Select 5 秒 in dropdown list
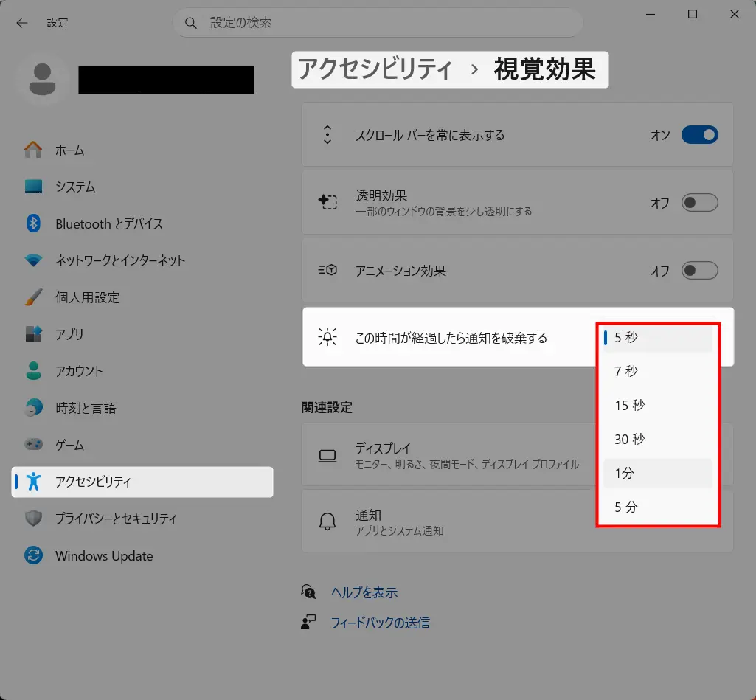Viewport: 756px width, 700px height. (x=658, y=338)
